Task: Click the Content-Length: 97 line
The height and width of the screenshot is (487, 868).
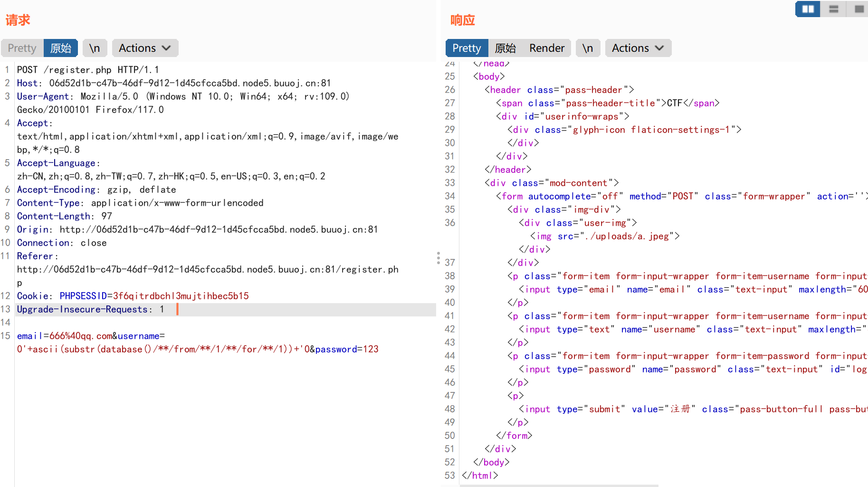Action: (x=65, y=216)
